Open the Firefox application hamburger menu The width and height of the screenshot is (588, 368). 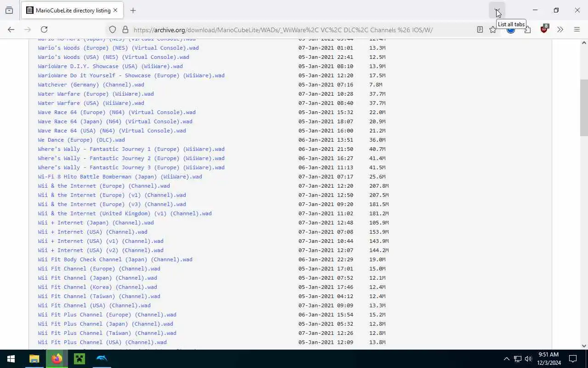577,29
